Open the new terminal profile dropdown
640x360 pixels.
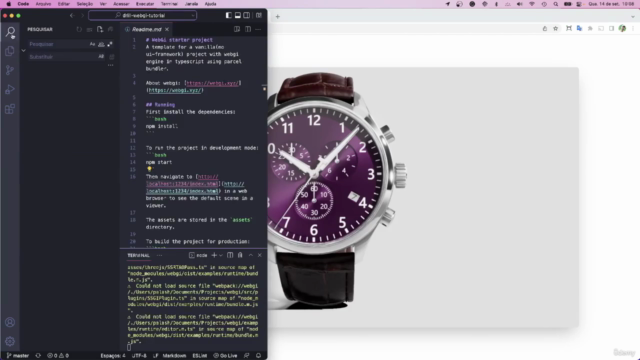coord(221,256)
